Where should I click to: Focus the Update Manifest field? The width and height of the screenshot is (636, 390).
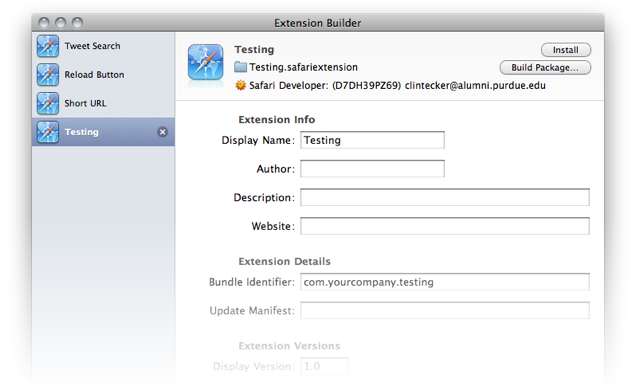tap(445, 311)
